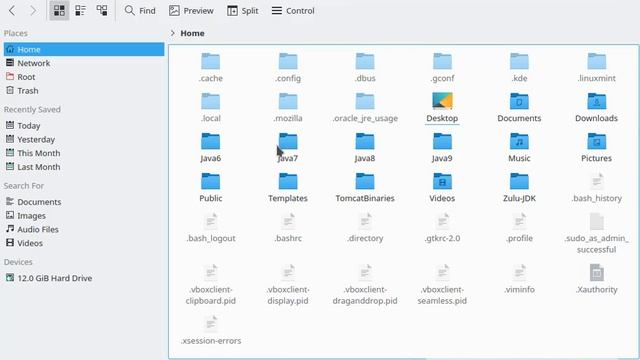Toggle the Preview option
The image size is (640, 360).
tap(191, 11)
